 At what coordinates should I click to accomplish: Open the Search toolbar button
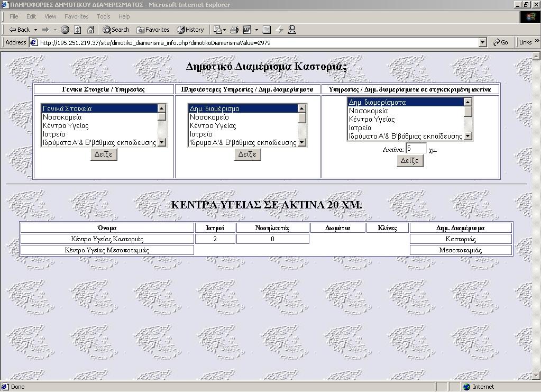tap(116, 30)
